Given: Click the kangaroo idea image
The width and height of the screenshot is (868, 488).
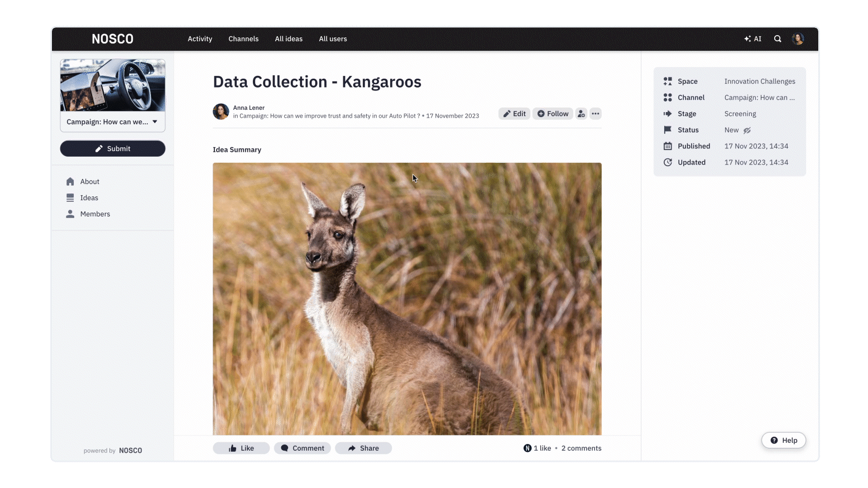Looking at the screenshot, I should point(407,299).
